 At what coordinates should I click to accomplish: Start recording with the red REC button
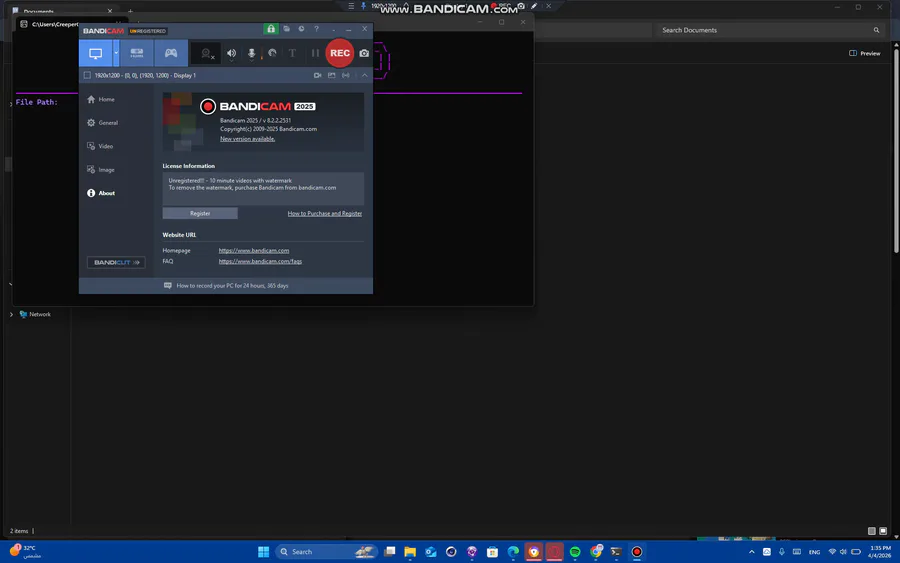click(340, 53)
